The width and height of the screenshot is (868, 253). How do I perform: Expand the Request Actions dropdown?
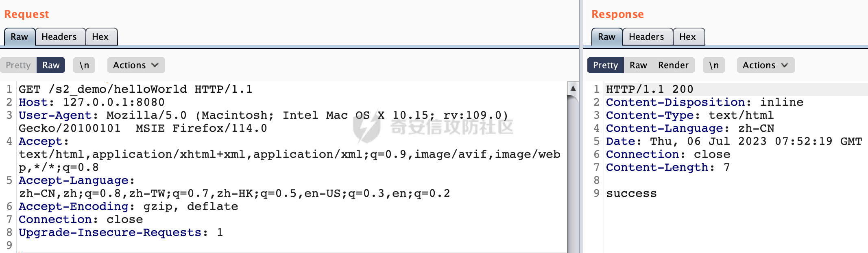pos(136,65)
